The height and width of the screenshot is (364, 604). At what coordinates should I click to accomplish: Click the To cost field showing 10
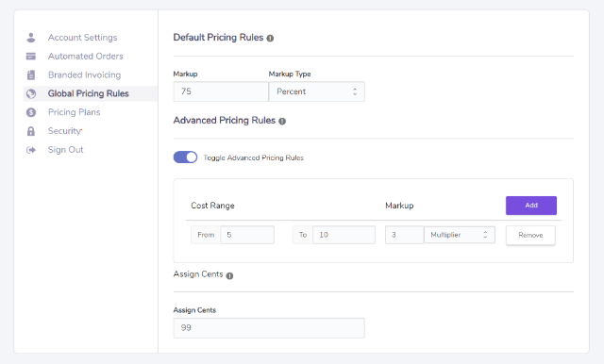pos(344,235)
